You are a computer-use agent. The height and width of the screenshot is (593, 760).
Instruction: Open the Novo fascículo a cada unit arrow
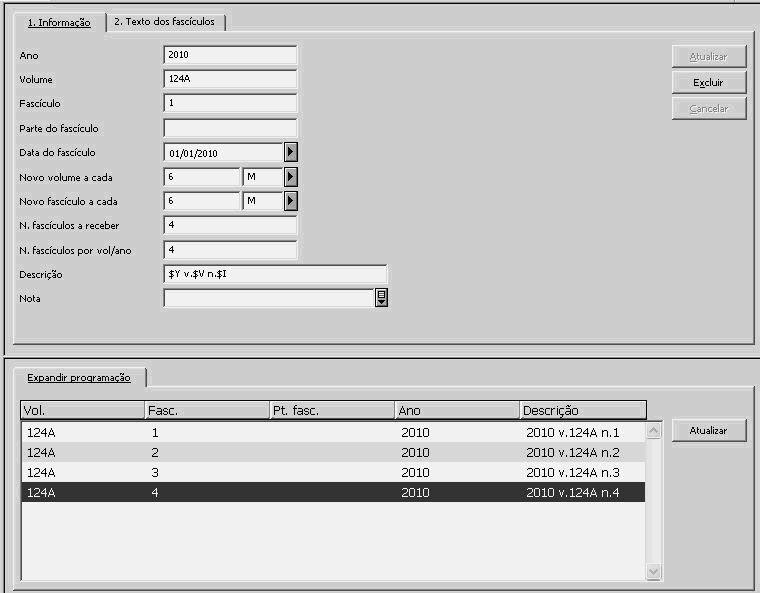[x=290, y=201]
